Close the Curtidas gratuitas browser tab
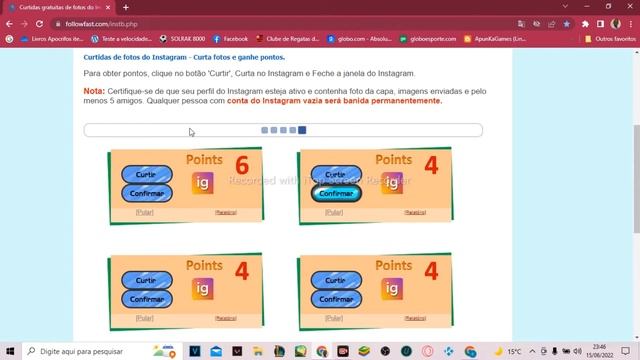Viewport: 640px width, 360px height. point(108,7)
